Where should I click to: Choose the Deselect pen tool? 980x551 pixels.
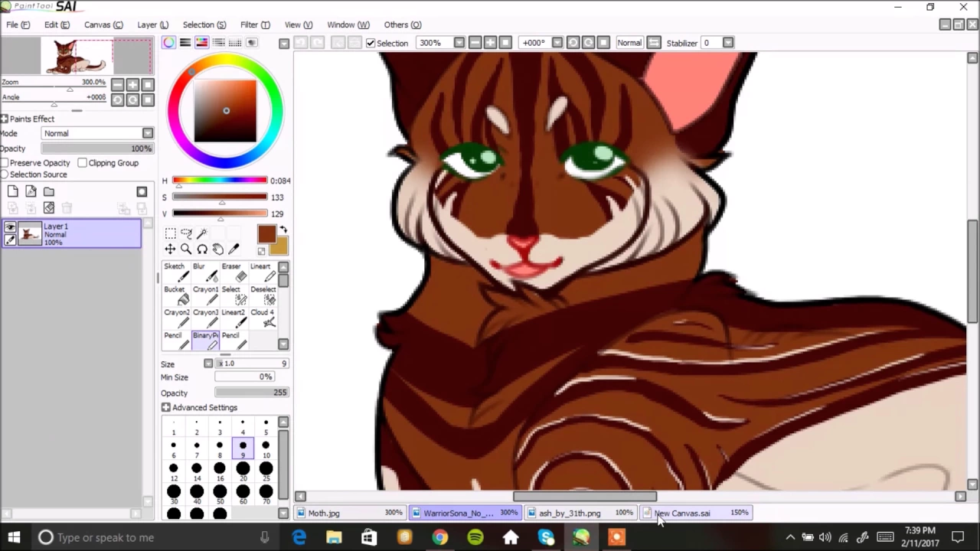click(263, 295)
